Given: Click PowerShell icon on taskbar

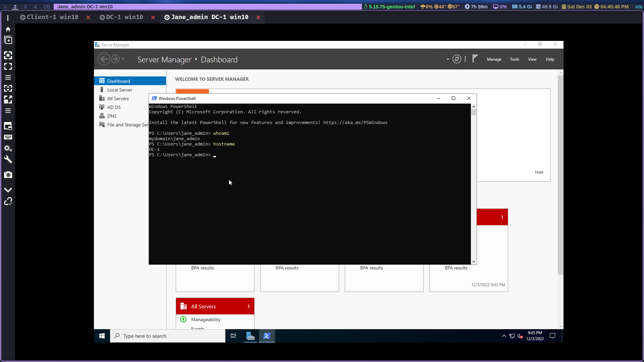Looking at the screenshot, I should [x=267, y=336].
